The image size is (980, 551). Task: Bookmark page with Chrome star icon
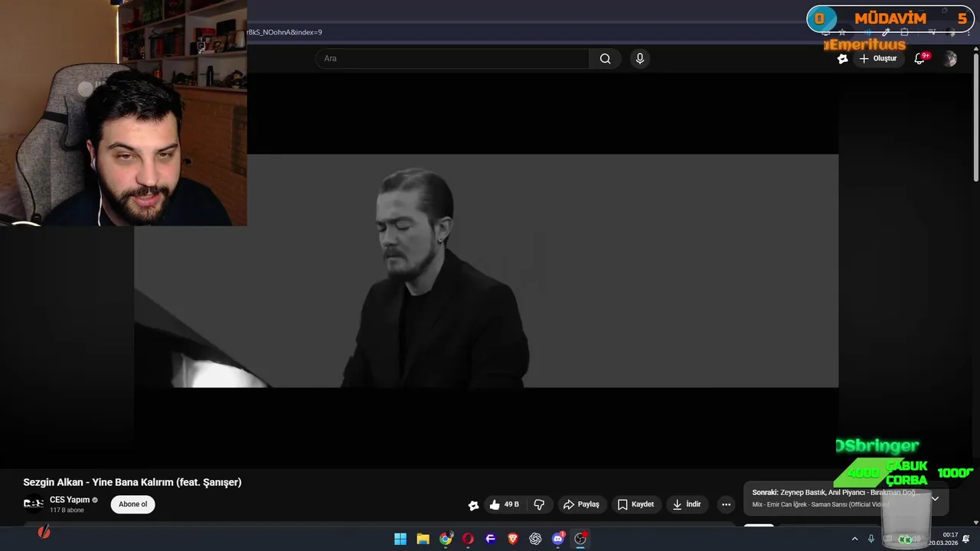[x=842, y=32]
